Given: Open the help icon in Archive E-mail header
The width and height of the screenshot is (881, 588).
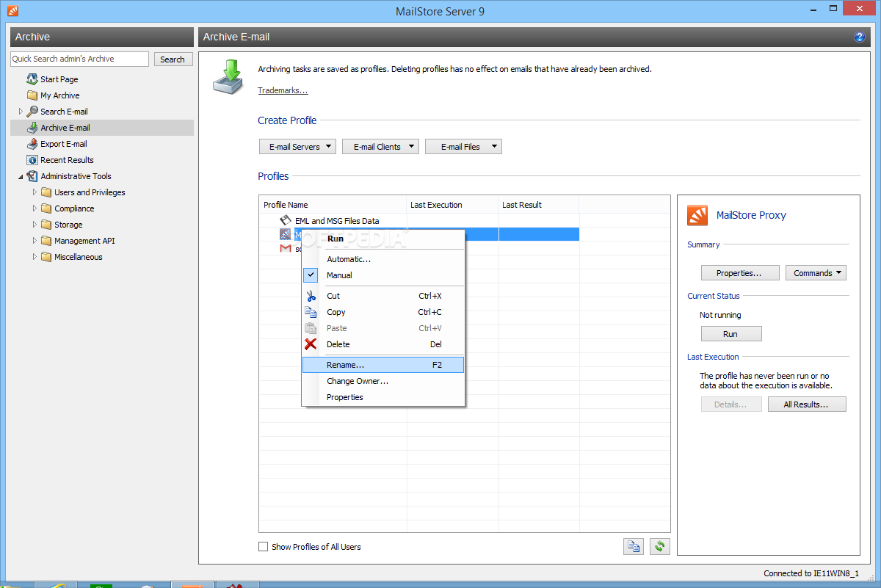Looking at the screenshot, I should coord(860,37).
